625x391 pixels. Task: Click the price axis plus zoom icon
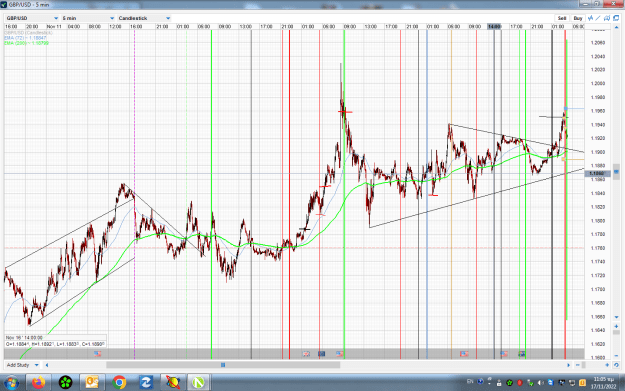pos(616,326)
